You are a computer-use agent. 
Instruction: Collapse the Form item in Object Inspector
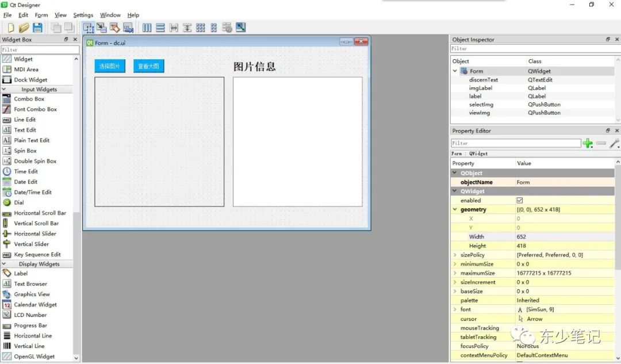pos(455,71)
